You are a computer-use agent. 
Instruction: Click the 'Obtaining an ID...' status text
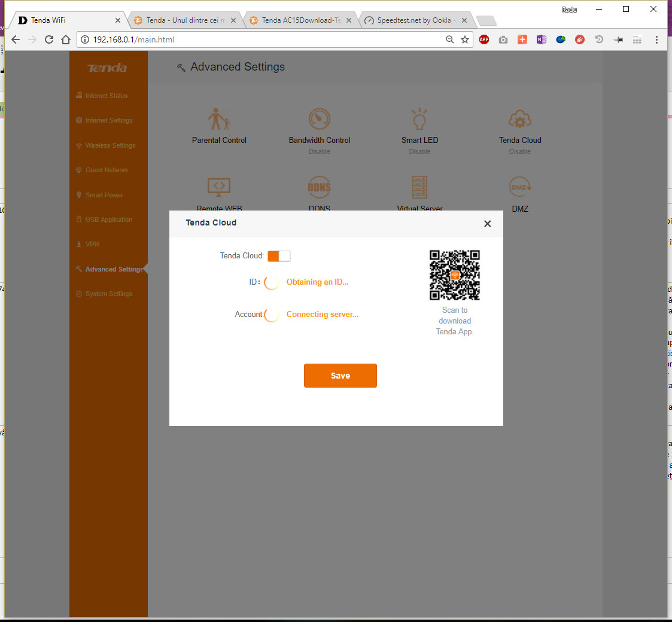318,282
